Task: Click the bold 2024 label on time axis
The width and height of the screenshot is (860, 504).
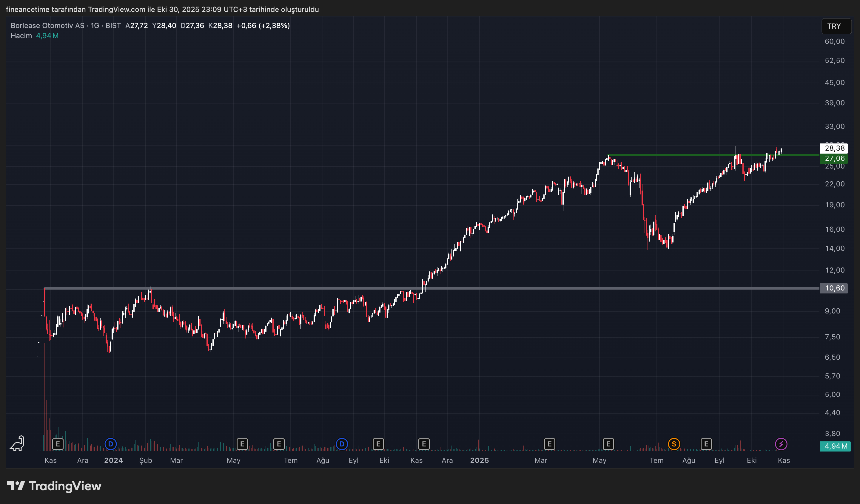Action: [x=113, y=460]
